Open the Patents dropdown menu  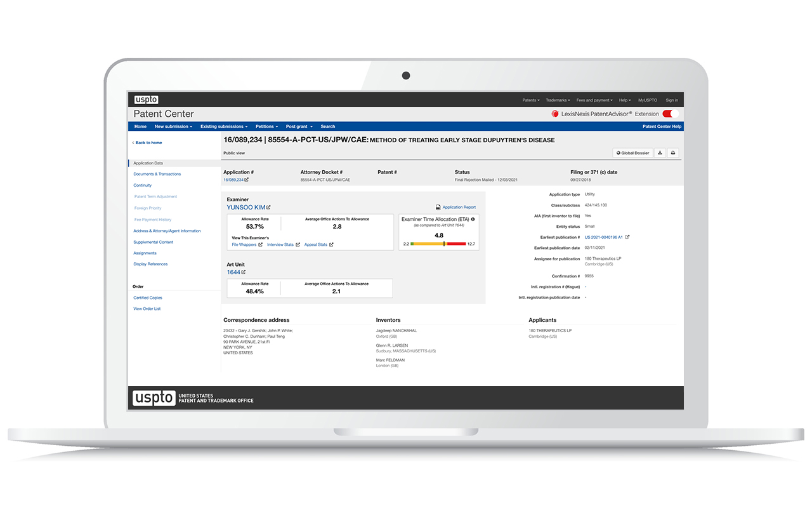coord(530,100)
